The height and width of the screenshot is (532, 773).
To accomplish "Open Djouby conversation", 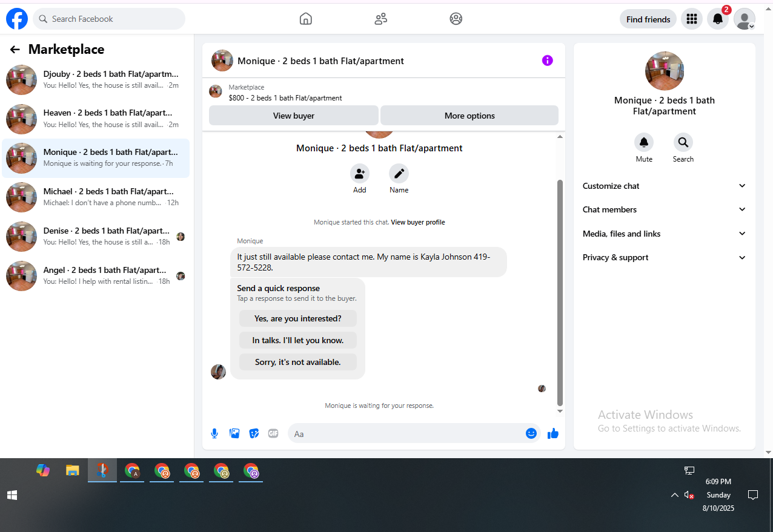I will coord(96,80).
